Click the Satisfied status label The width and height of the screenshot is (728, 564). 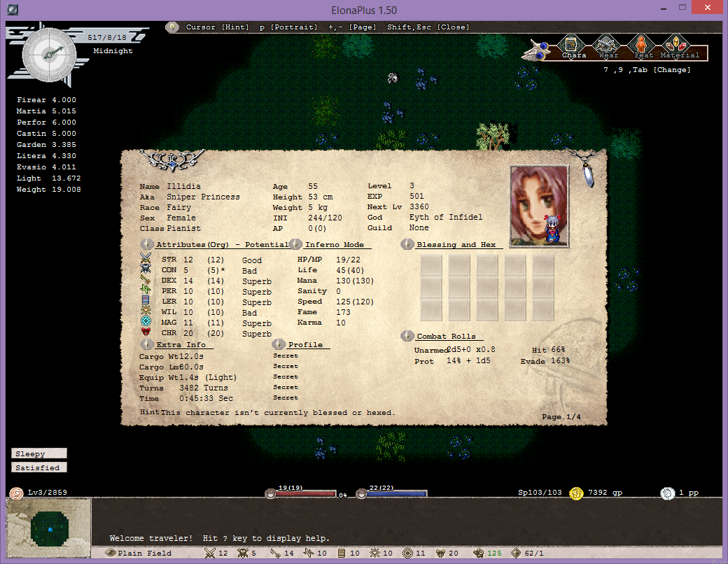39,467
